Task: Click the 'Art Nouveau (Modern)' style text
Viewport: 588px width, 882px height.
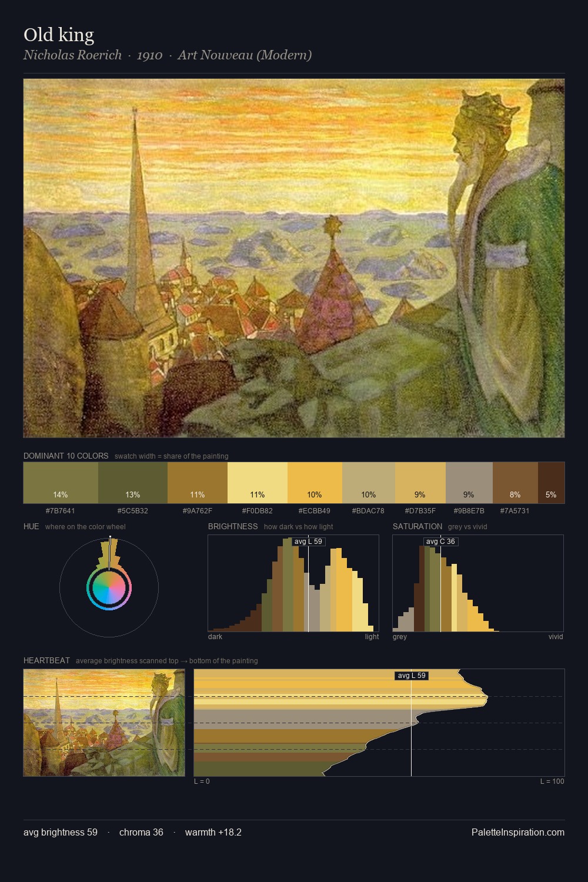Action: 245,55
